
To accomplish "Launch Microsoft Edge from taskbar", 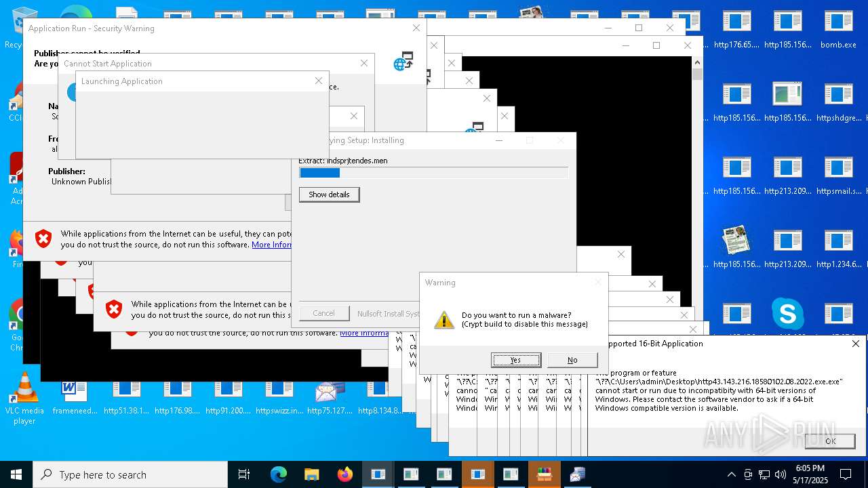I will pos(279,474).
